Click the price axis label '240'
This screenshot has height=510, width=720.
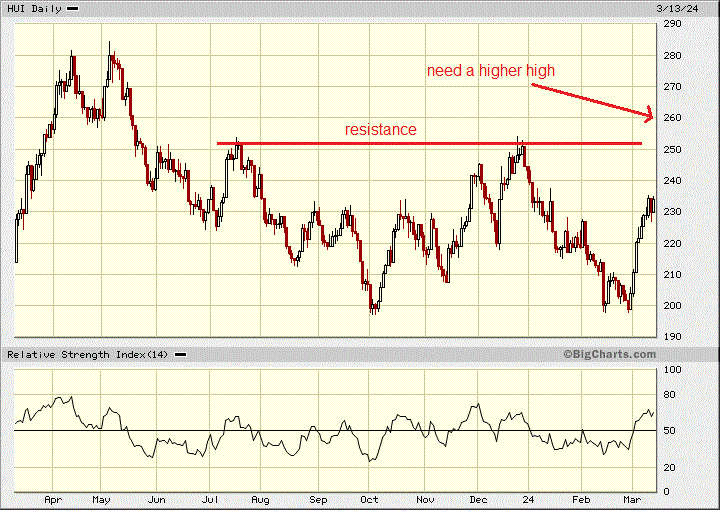(x=672, y=181)
